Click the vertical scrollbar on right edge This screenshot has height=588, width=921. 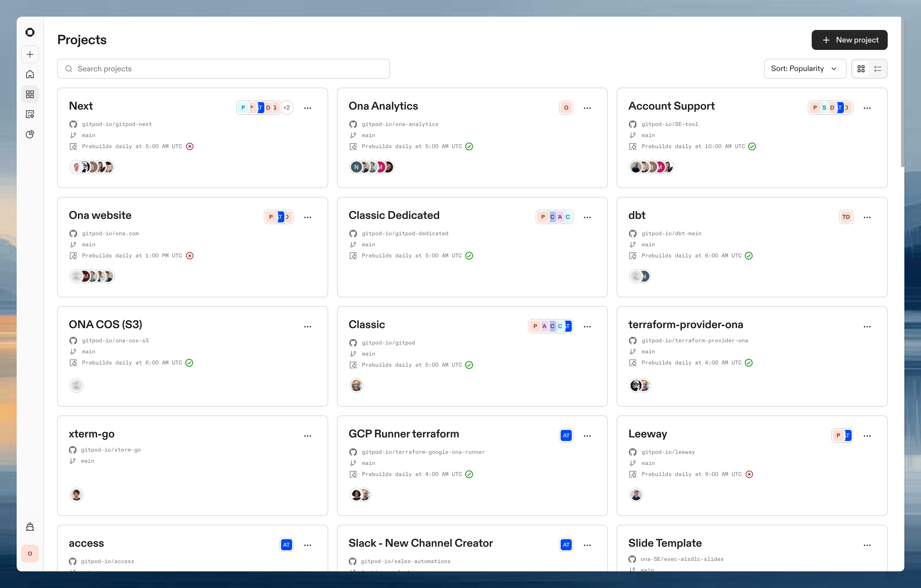902,92
